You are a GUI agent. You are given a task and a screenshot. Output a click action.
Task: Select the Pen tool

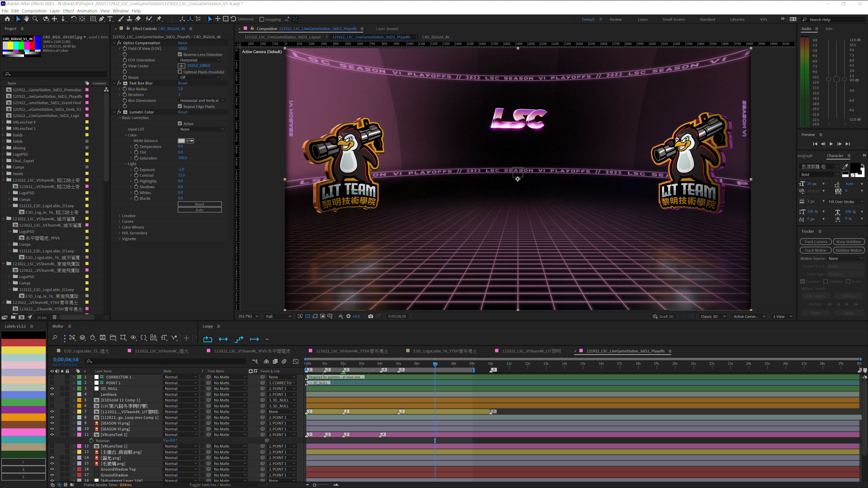coord(101,19)
